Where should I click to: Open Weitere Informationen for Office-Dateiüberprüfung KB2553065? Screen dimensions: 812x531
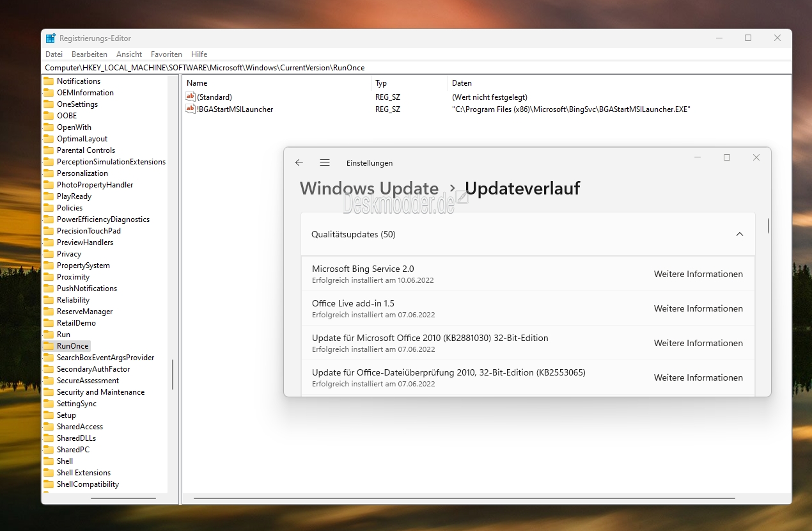pos(698,377)
